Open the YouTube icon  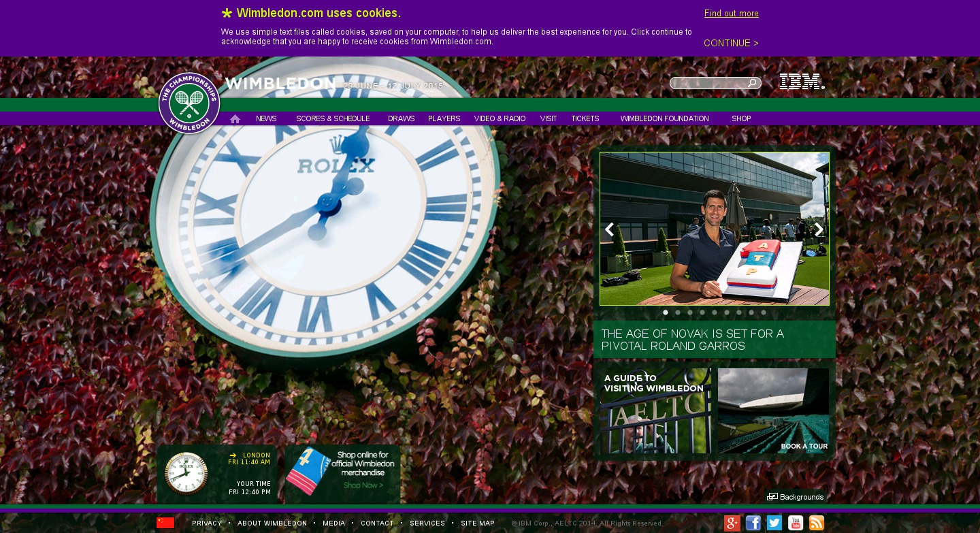coord(796,523)
